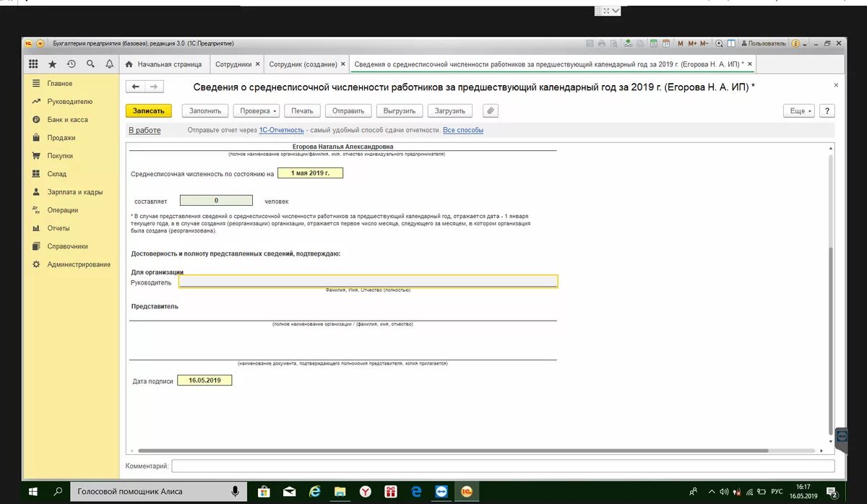Open the calendar icon in title bar
Viewport: 867px width, 504px height.
click(x=666, y=43)
